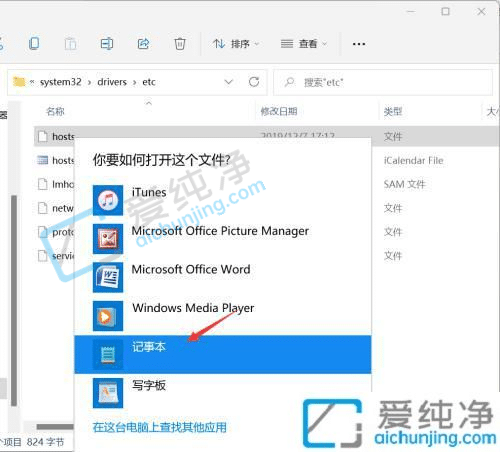Select the protocol file
500x452 pixels.
pyautogui.click(x=56, y=232)
